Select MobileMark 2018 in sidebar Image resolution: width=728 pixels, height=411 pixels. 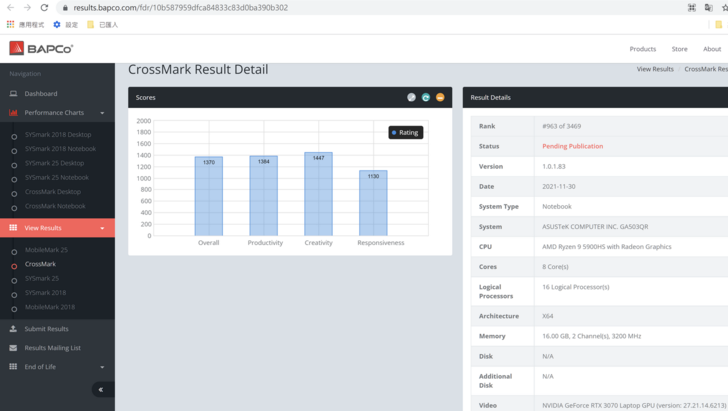pyautogui.click(x=50, y=307)
